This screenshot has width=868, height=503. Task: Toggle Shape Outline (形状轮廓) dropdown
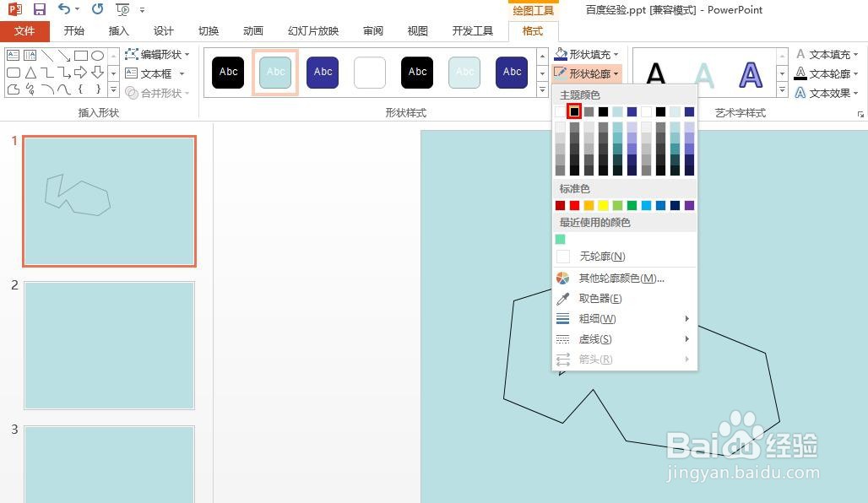tap(588, 73)
